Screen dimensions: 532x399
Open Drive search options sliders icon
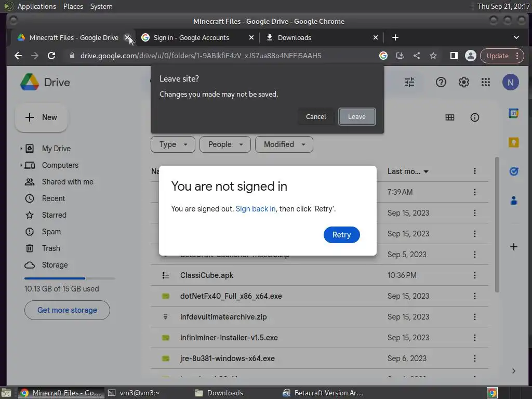409,82
